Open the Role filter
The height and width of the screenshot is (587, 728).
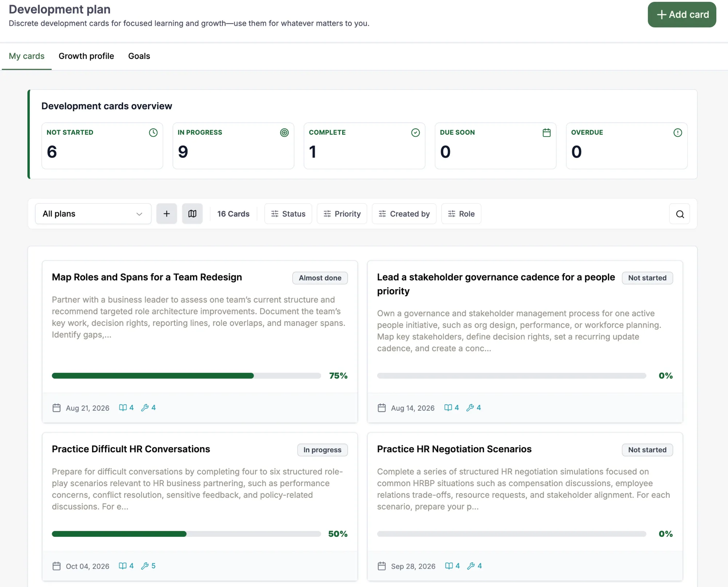pyautogui.click(x=461, y=214)
